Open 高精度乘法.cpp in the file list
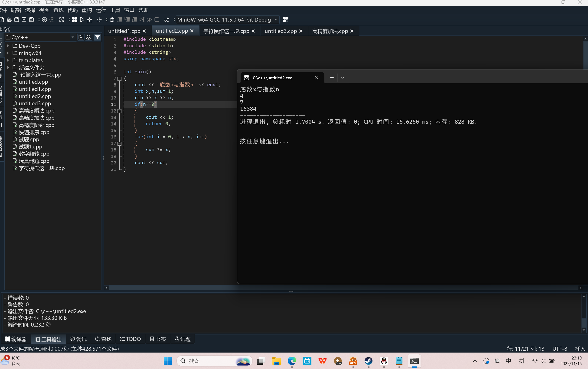 [37, 111]
